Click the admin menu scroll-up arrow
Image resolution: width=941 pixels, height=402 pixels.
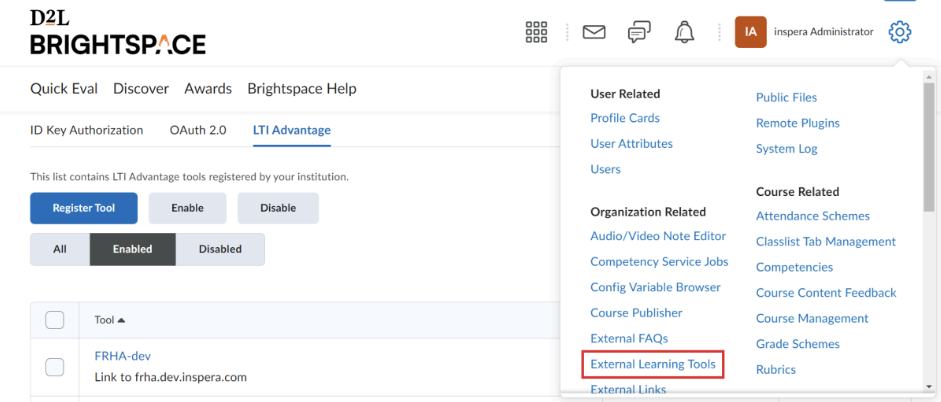pyautogui.click(x=929, y=75)
